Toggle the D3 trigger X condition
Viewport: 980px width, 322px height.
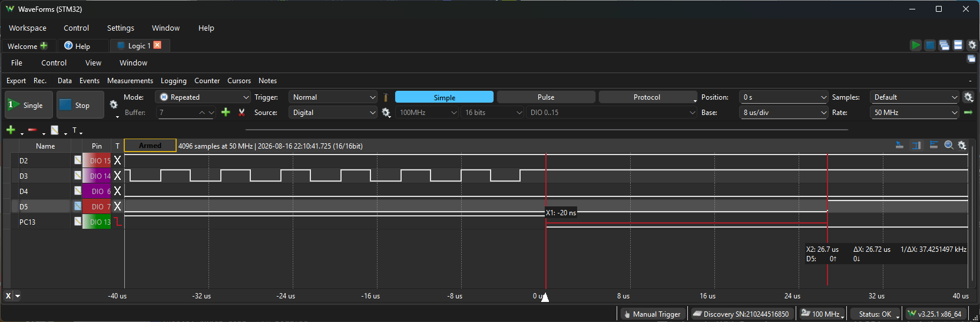click(x=117, y=176)
